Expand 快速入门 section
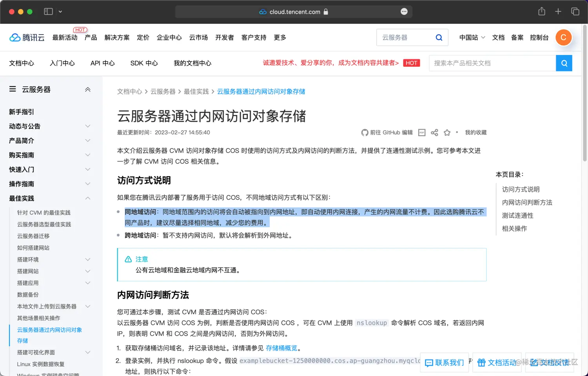 click(88, 170)
